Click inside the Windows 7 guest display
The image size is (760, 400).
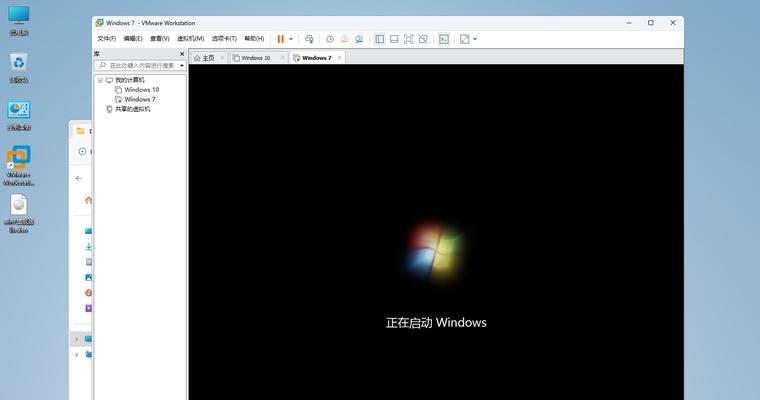click(x=436, y=232)
